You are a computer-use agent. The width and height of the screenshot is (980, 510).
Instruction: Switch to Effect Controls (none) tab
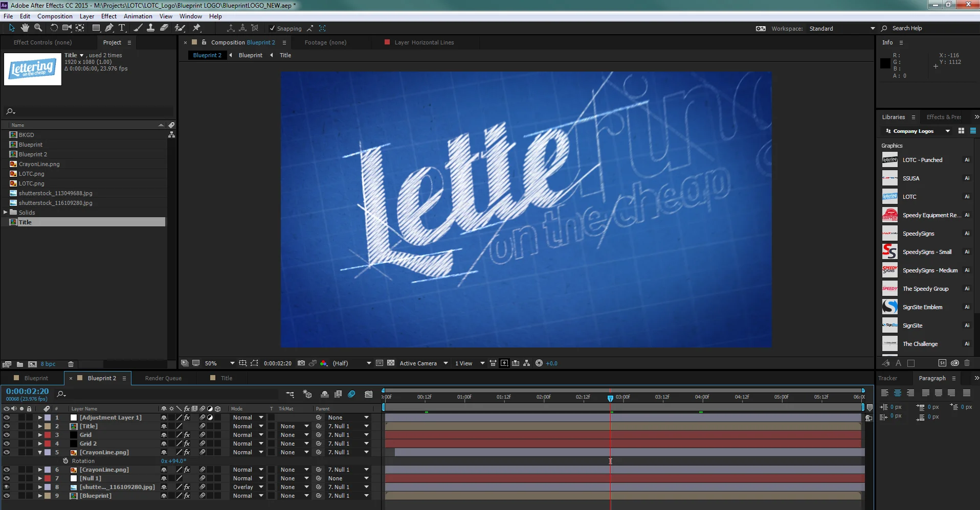42,42
